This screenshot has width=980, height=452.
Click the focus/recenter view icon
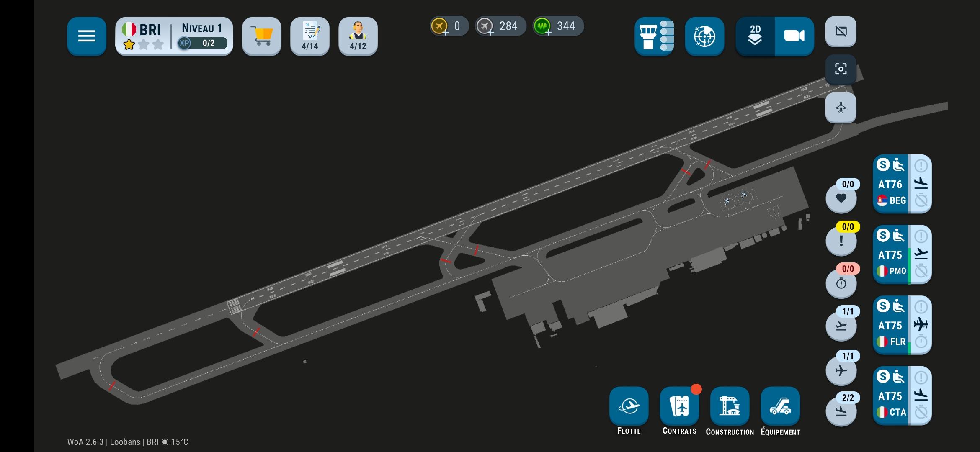pos(841,69)
